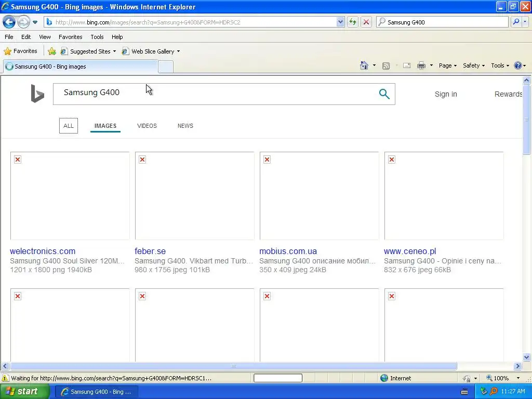Open the Safety command menu

pos(474,65)
